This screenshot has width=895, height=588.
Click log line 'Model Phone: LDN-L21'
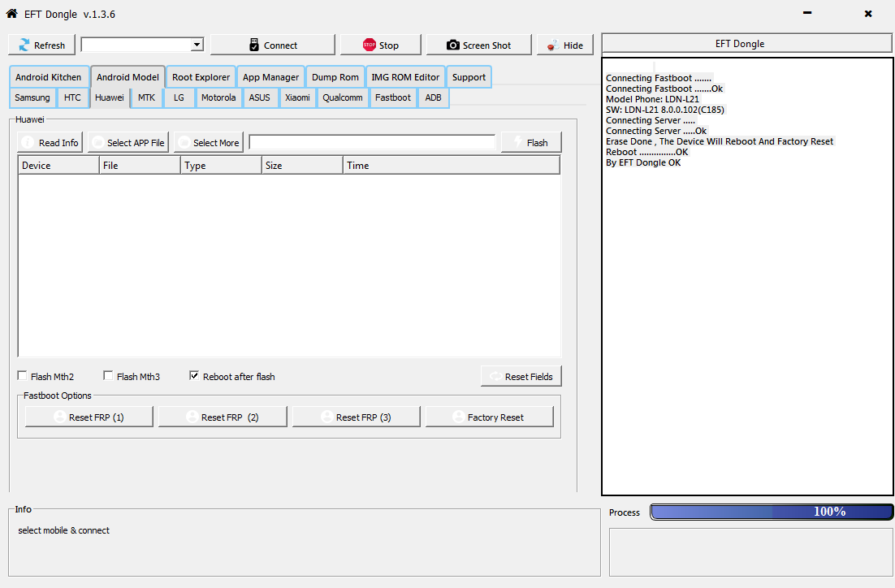(652, 99)
